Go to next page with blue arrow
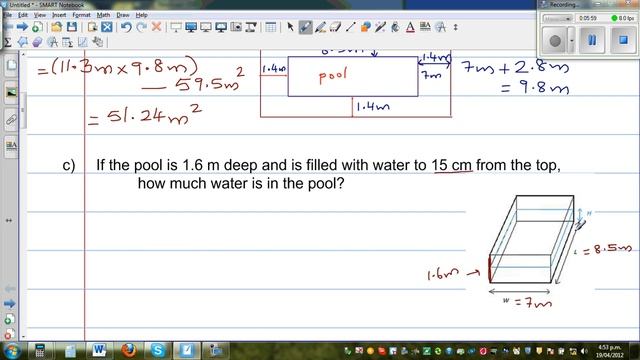640x360 pixels. tap(22, 27)
